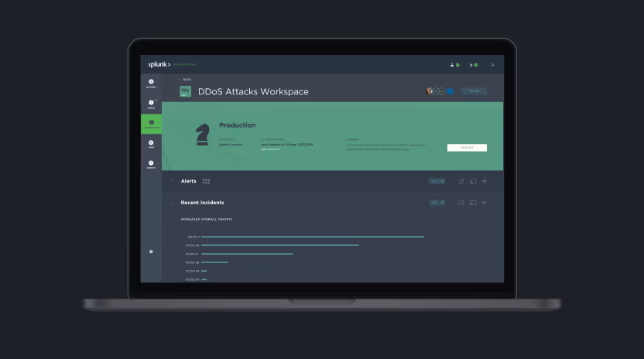Click the second-longest bar in the traffic chart
The width and height of the screenshot is (644, 359).
tap(280, 245)
